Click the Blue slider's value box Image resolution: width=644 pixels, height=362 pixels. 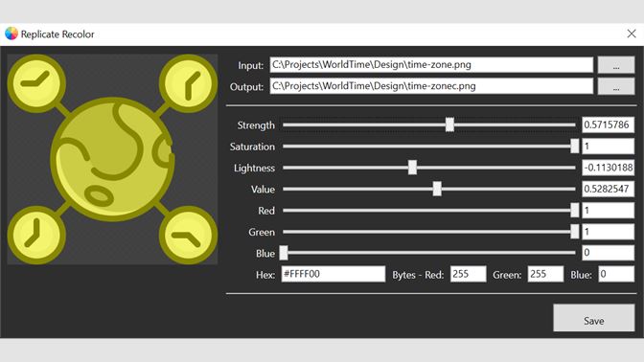click(608, 253)
